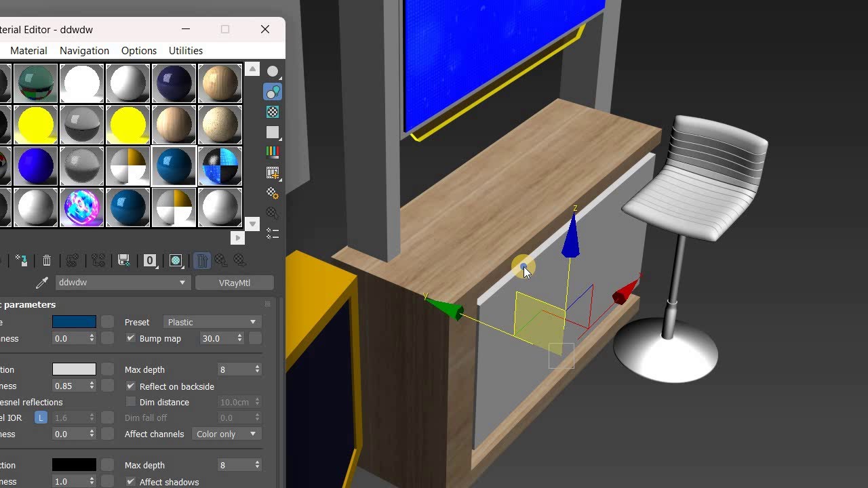
Task: Click the Make Preview film icon
Action: click(x=273, y=173)
